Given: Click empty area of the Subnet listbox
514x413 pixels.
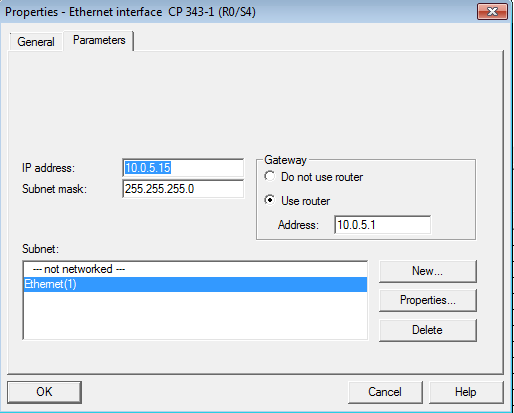Looking at the screenshot, I should pos(195,315).
